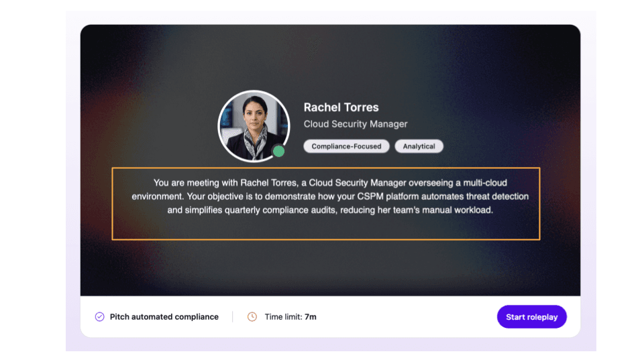
Task: Select the Analytical tag
Action: pos(419,147)
